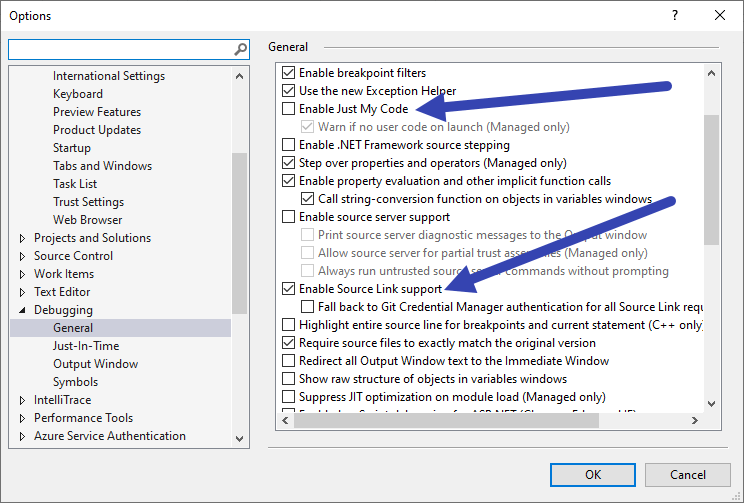Click the search magnifier icon
This screenshot has height=503, width=744.
pos(240,49)
